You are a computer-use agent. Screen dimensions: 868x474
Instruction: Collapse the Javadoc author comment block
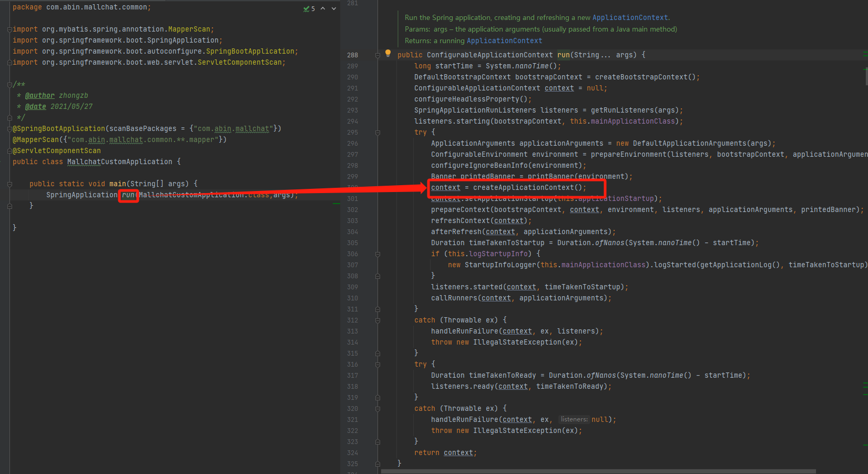coord(9,85)
